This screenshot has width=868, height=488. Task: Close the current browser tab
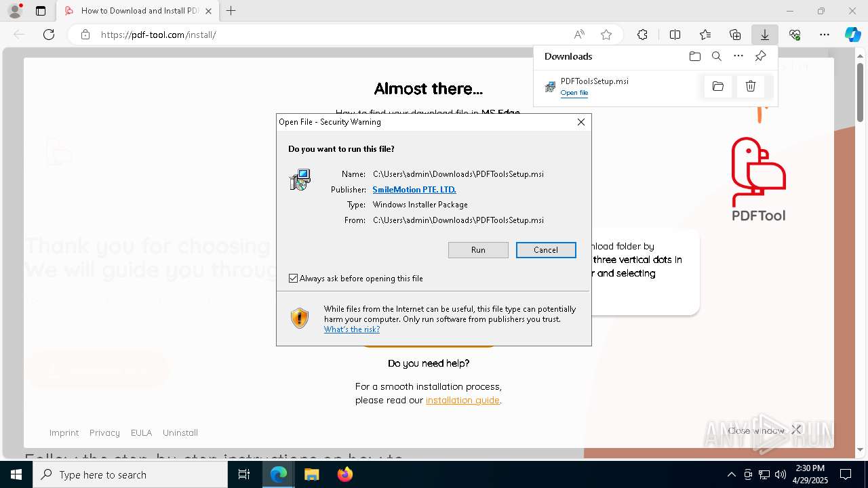(208, 11)
